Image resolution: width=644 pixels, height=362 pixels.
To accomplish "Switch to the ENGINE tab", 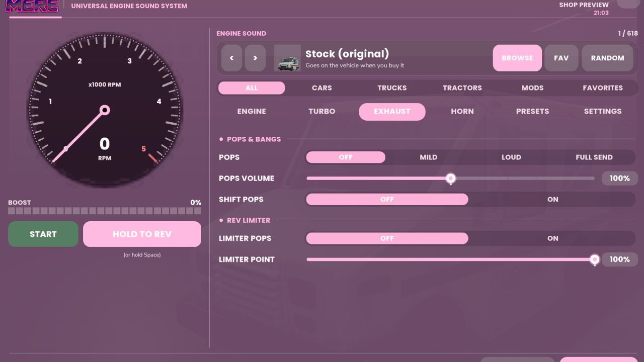I will click(252, 112).
